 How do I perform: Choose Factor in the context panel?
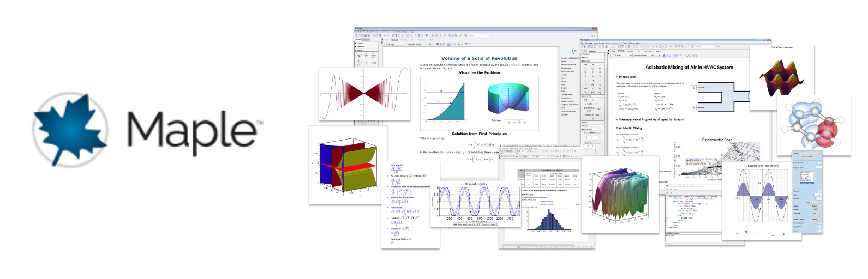[x=564, y=81]
